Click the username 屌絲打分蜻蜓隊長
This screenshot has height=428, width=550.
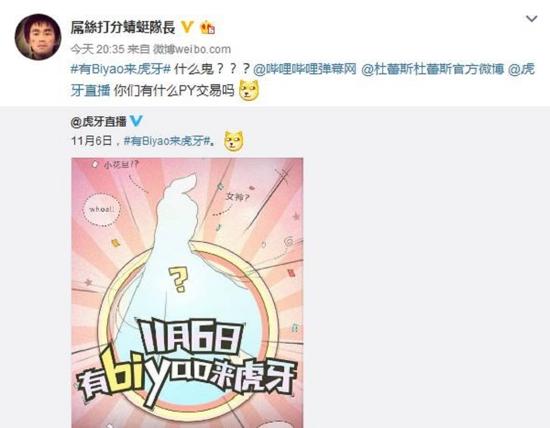coord(123,27)
